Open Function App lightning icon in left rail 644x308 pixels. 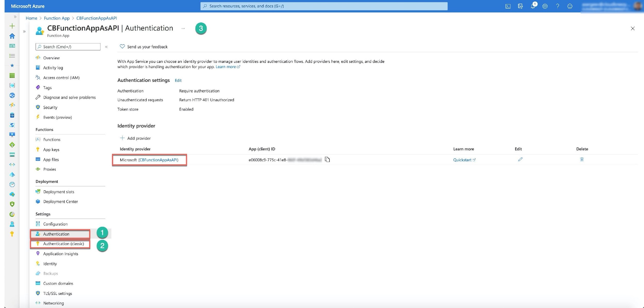12,105
